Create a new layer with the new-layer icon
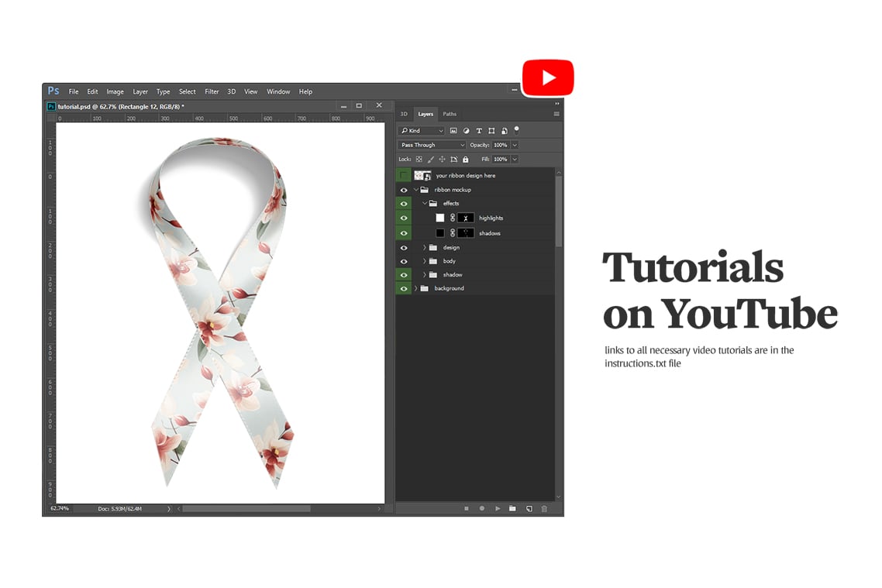This screenshot has width=882, height=588. pyautogui.click(x=529, y=509)
